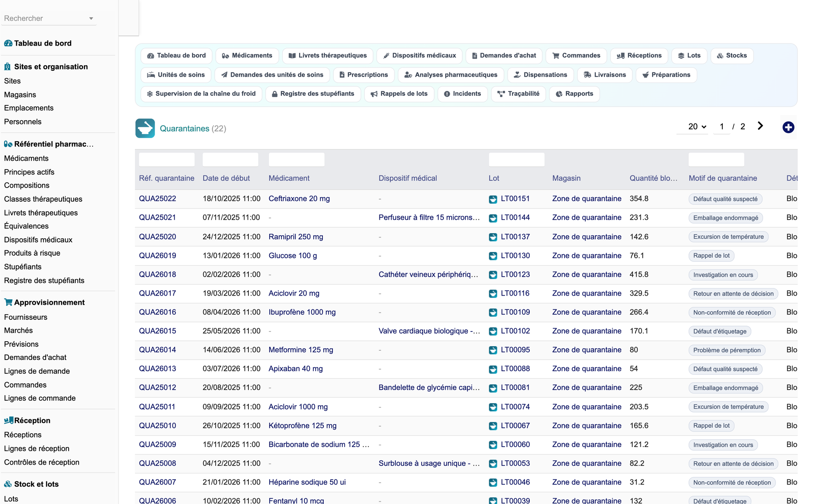Go to next page arrow
The image size is (815, 504).
tap(760, 126)
